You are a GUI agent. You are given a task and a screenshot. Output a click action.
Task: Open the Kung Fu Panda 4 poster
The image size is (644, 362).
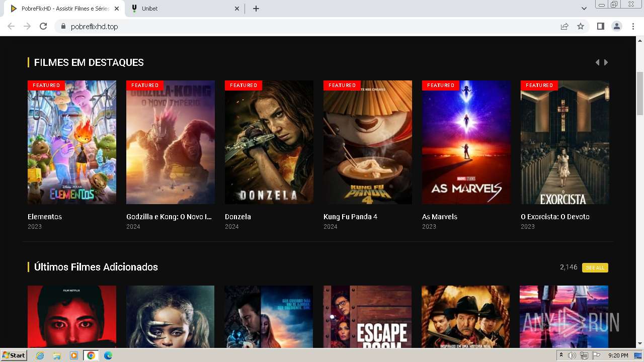(368, 142)
